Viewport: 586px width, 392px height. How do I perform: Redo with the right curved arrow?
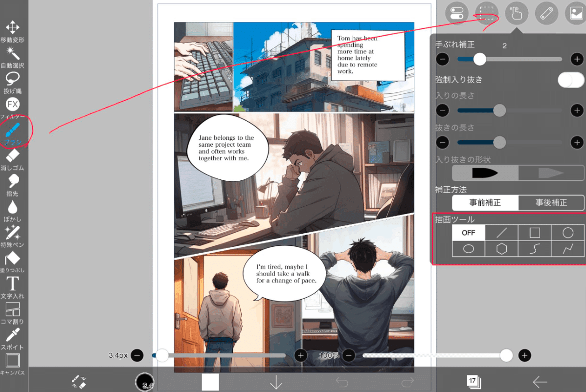coord(407,382)
